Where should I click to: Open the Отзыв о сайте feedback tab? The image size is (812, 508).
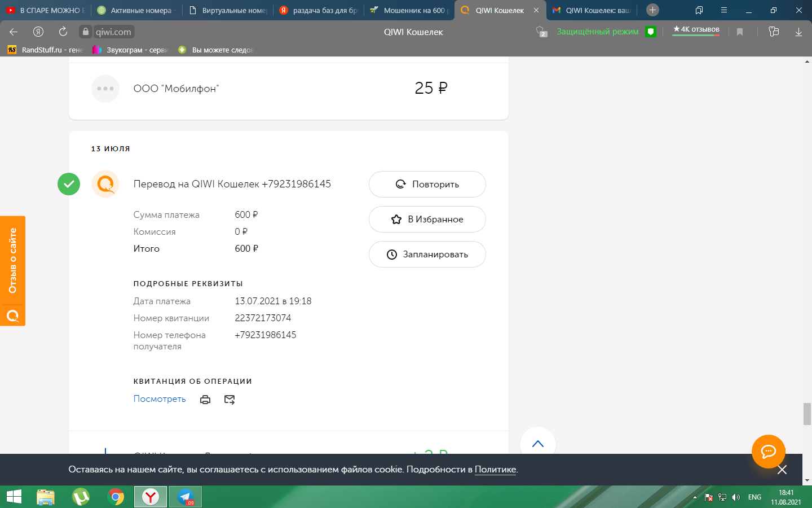[12, 271]
